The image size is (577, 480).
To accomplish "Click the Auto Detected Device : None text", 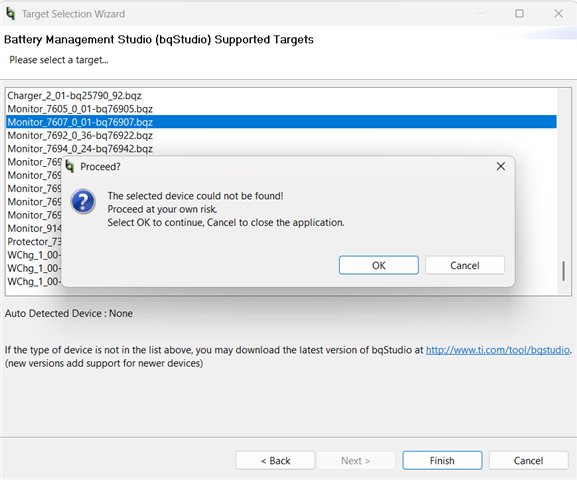I will [69, 313].
